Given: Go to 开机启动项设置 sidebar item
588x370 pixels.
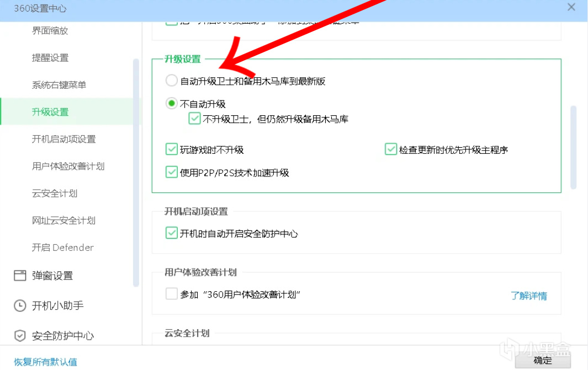Looking at the screenshot, I should click(63, 139).
